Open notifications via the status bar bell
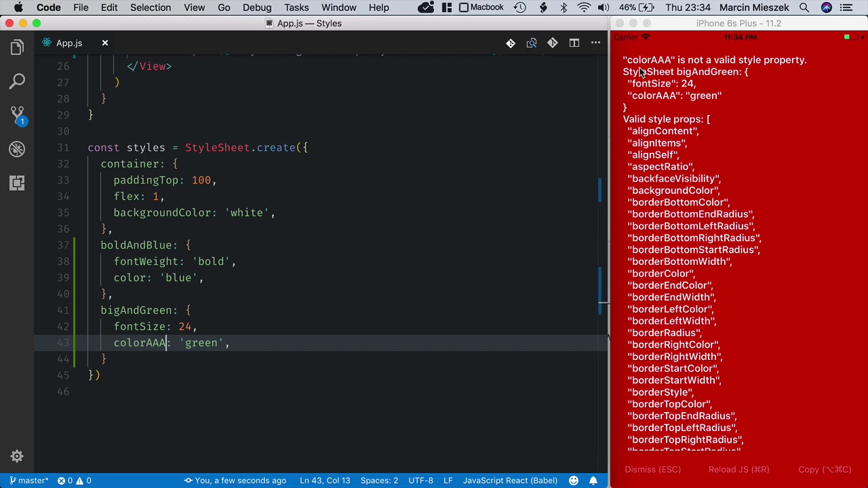Image resolution: width=868 pixels, height=488 pixels. [593, 481]
